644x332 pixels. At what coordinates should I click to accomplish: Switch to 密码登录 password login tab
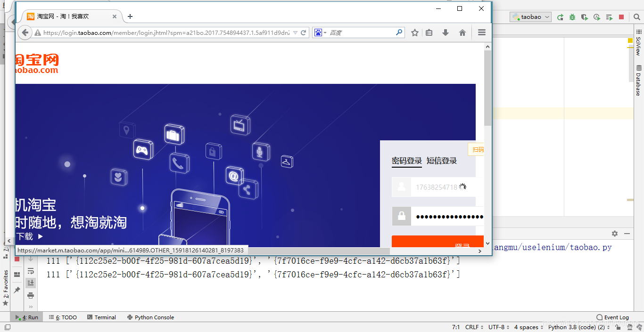[407, 161]
